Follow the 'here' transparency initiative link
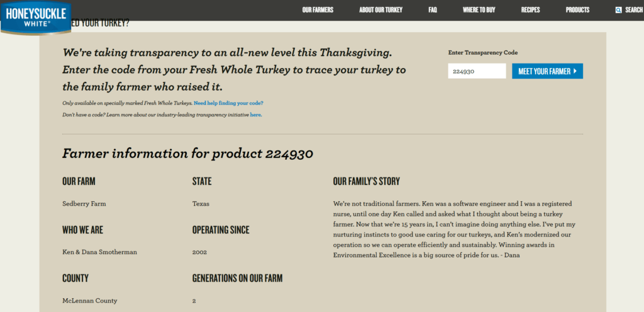The image size is (644, 312). (x=255, y=115)
